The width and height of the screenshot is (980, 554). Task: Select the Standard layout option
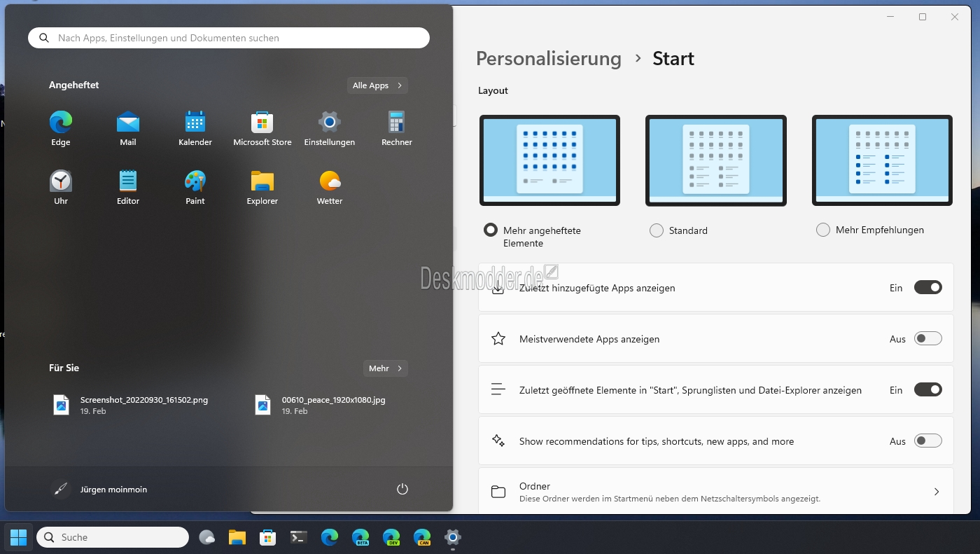click(657, 230)
